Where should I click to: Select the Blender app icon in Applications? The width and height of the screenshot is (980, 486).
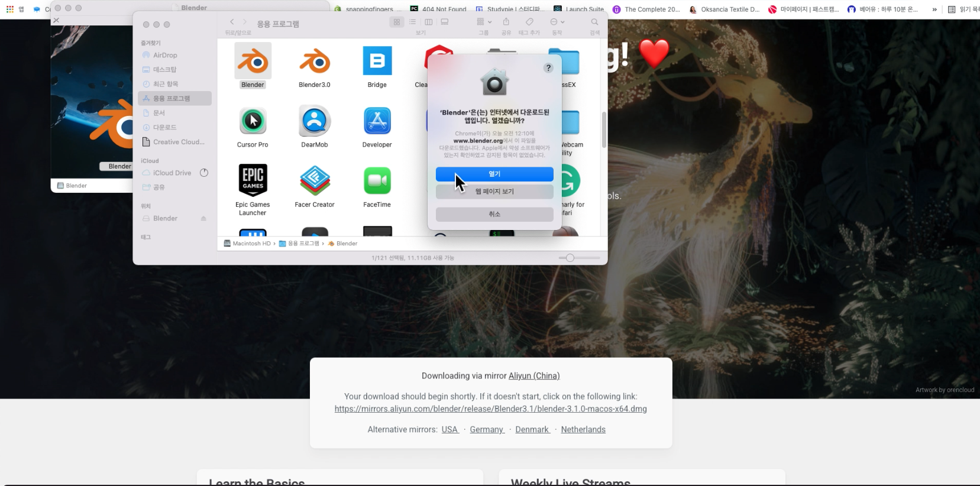[253, 61]
